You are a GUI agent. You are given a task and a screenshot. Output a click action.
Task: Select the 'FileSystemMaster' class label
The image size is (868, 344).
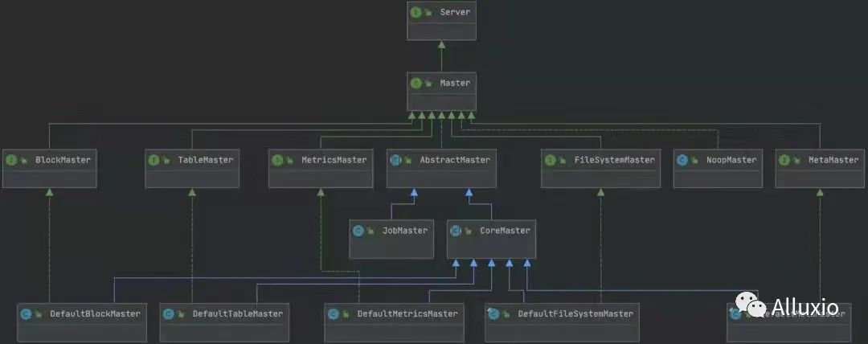[614, 160]
